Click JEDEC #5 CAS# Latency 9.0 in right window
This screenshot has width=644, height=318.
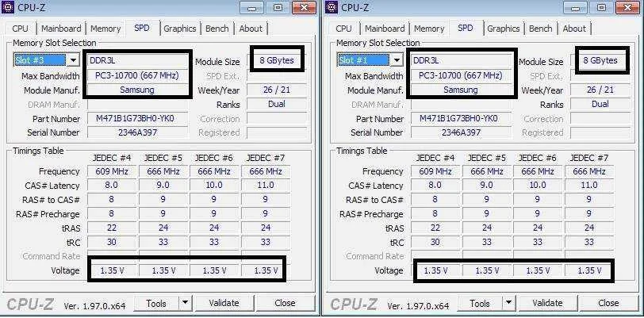tap(487, 186)
